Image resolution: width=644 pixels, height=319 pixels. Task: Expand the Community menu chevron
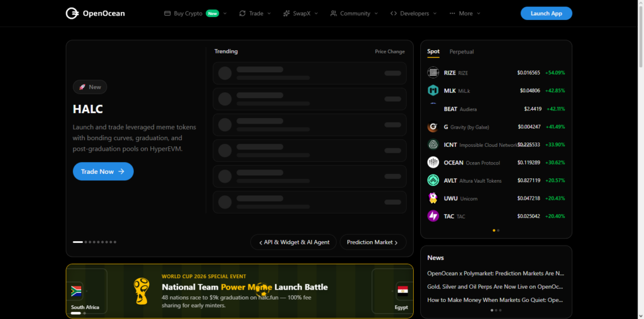pos(376,14)
